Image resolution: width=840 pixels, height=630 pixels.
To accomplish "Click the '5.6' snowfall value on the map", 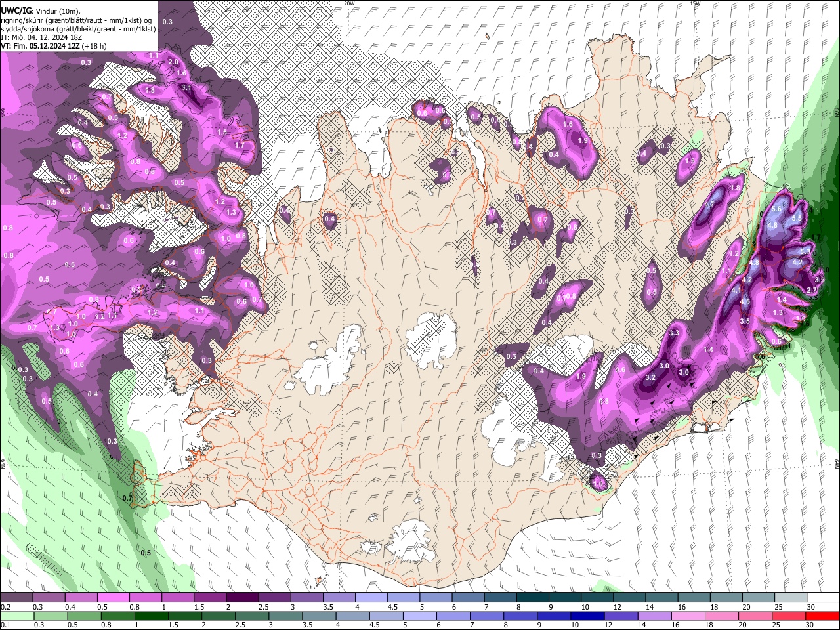I will (777, 209).
